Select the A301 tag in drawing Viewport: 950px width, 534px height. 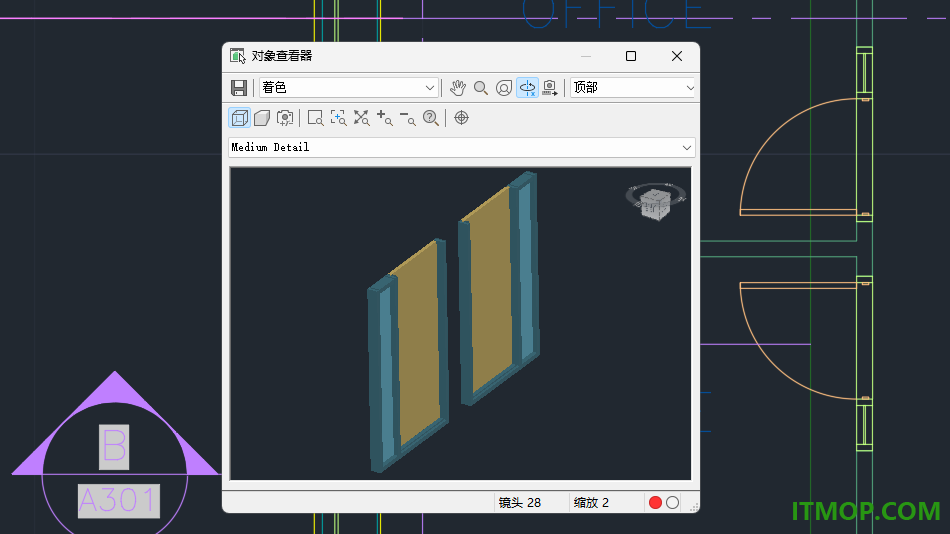[x=119, y=501]
